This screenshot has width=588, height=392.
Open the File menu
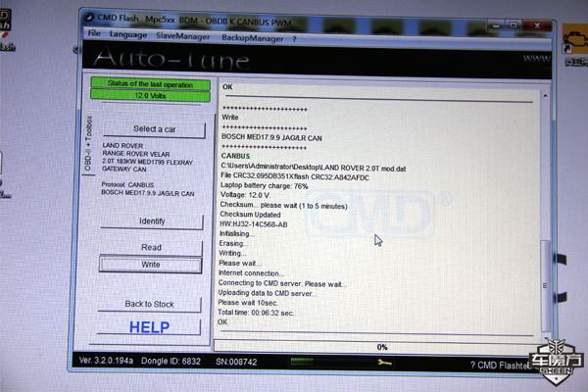coord(94,33)
